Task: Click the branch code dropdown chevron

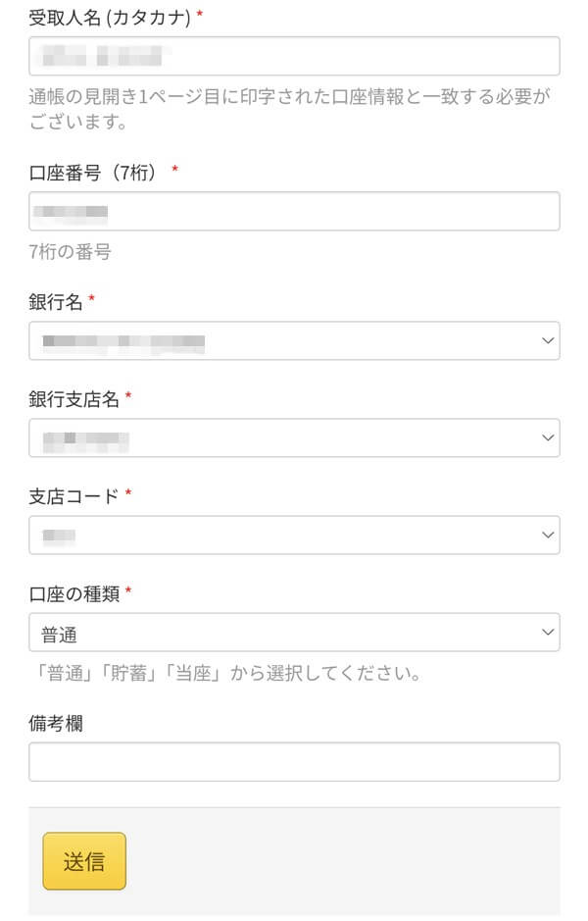Action: coord(548,535)
